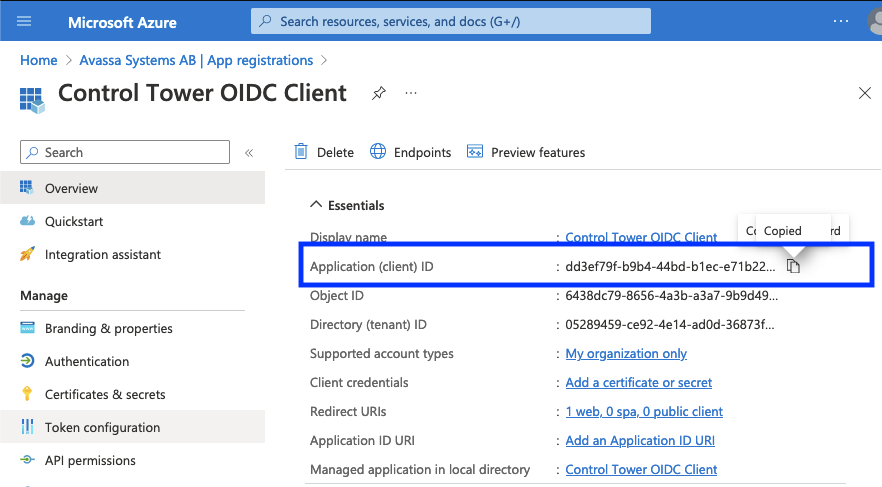This screenshot has height=487, width=882.
Task: Click the Integration assistant rocket icon
Action: point(27,254)
